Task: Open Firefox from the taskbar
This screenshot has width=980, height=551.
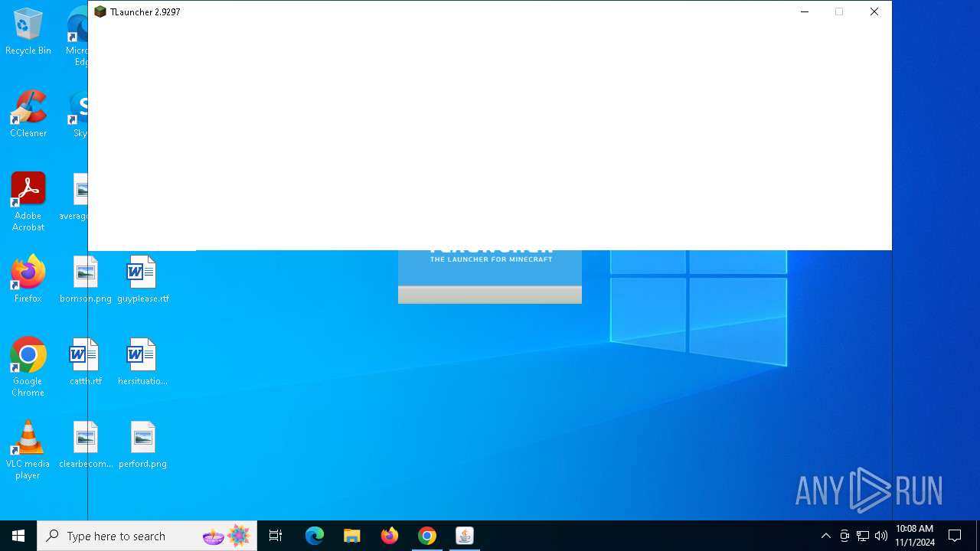Action: point(390,536)
